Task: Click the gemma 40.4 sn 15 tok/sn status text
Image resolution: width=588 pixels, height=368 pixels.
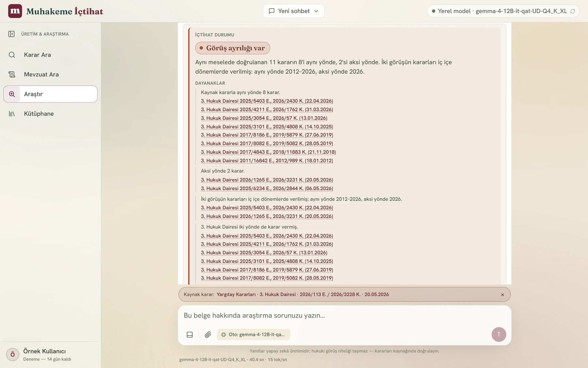Action: [x=233, y=359]
